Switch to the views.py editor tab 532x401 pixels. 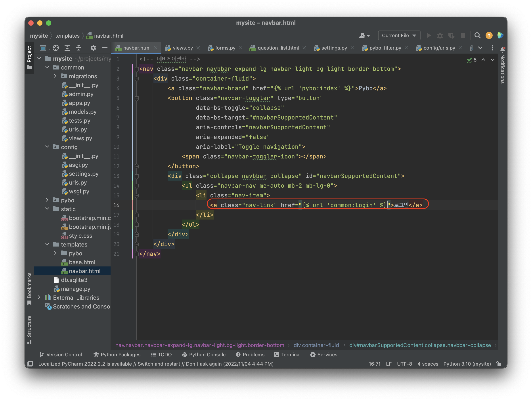click(183, 48)
